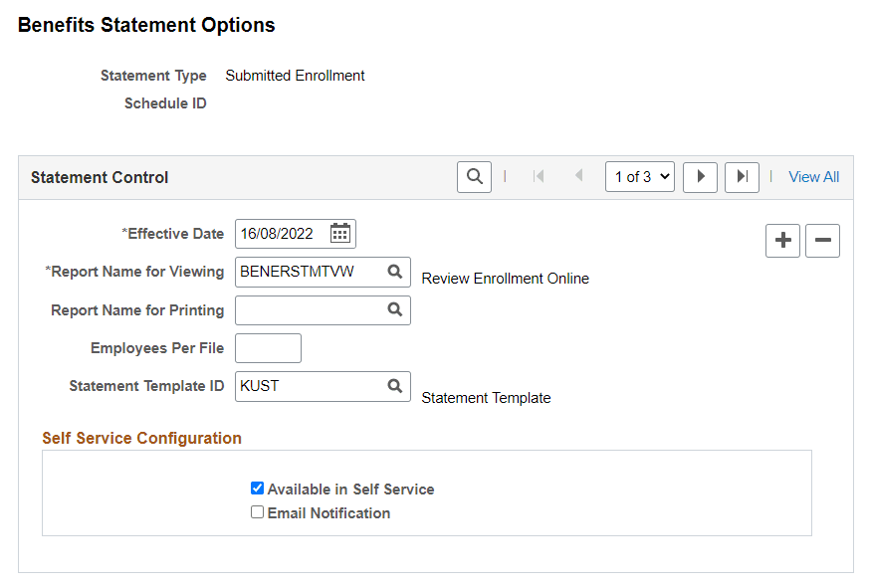The image size is (869, 588).
Task: Jump to the last Statement Control row
Action: click(x=742, y=176)
